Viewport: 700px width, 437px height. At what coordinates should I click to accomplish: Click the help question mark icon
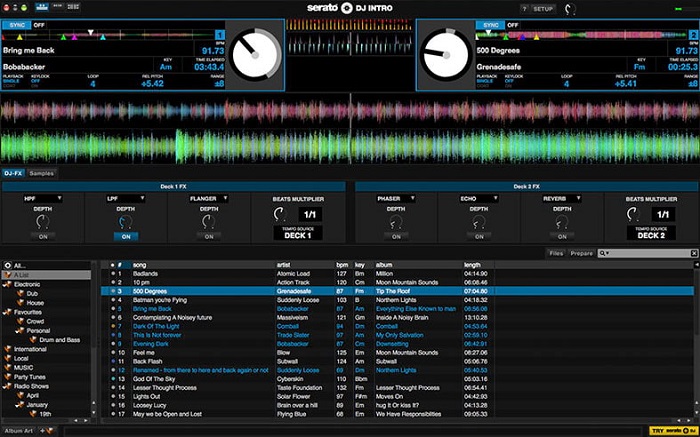click(524, 8)
